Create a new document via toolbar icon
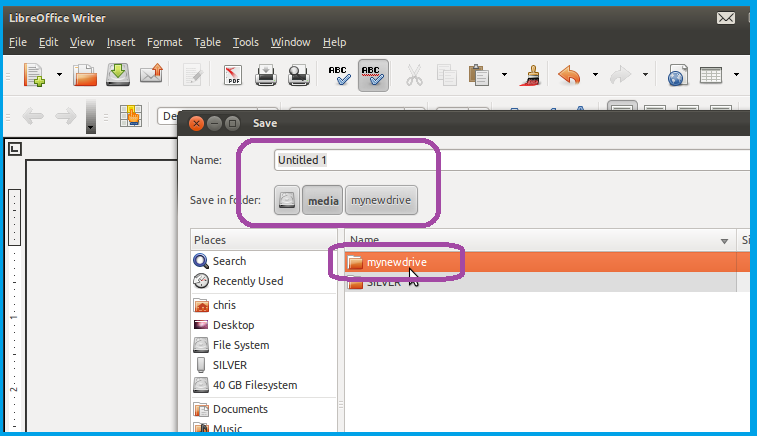 pos(34,75)
